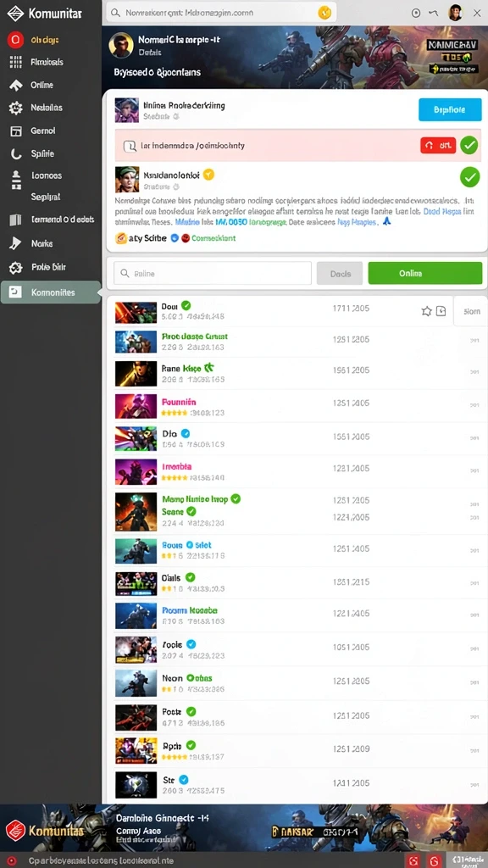
Task: Open Norks item in sidebar
Action: point(42,243)
